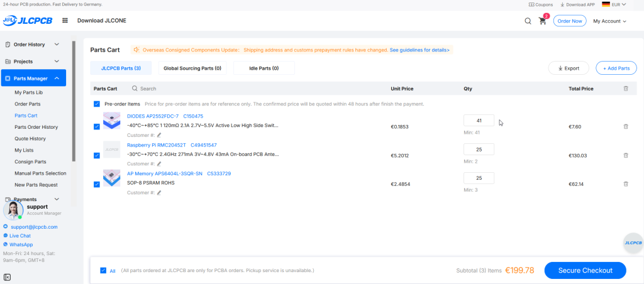Screen dimensions: 644x284
Task: Open the DIODES AP2552FDC-7 part link
Action: click(153, 116)
